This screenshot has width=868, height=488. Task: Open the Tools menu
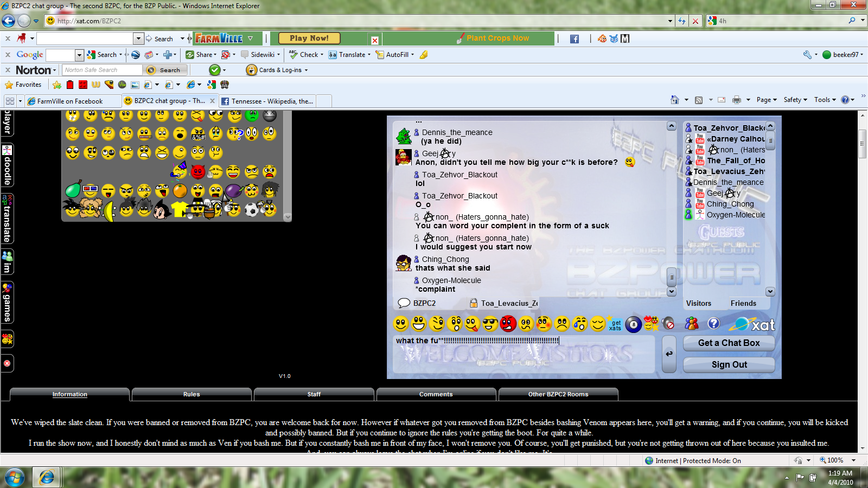825,100
